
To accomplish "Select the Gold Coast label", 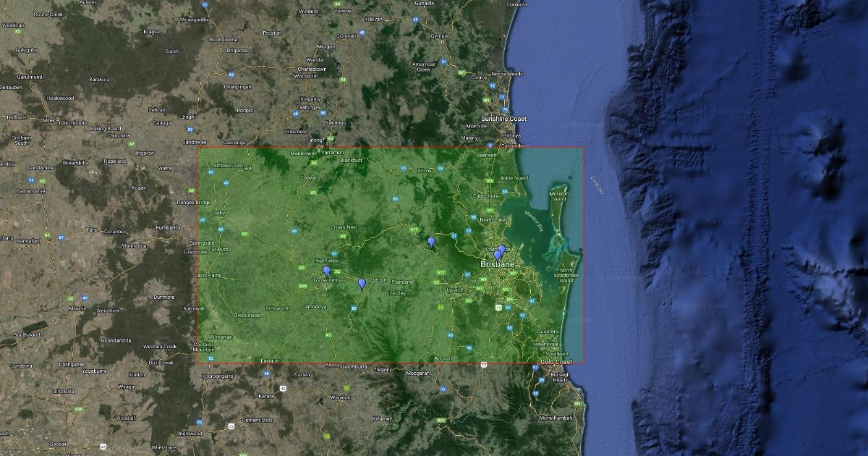I will coord(556,362).
